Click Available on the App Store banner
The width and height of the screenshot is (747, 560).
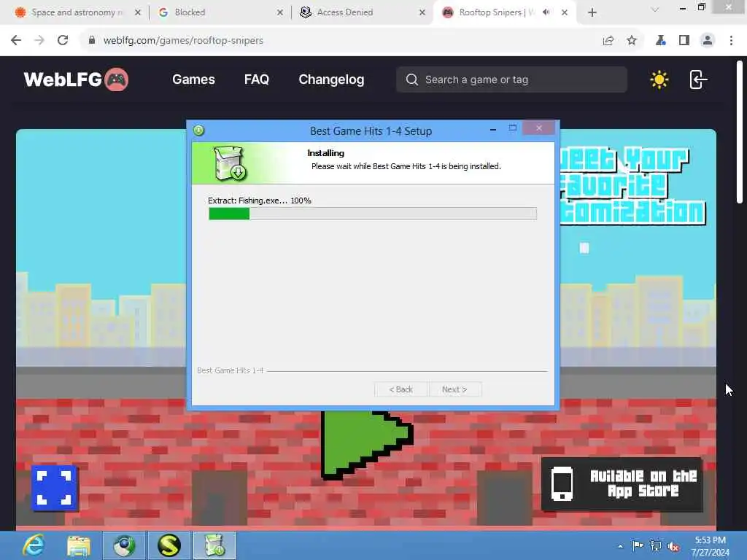[x=622, y=484]
